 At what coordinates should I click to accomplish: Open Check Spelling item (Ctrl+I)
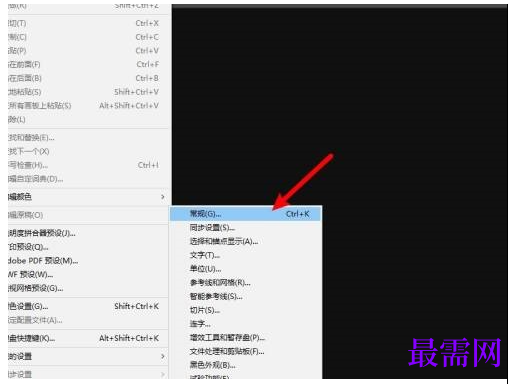coord(88,165)
